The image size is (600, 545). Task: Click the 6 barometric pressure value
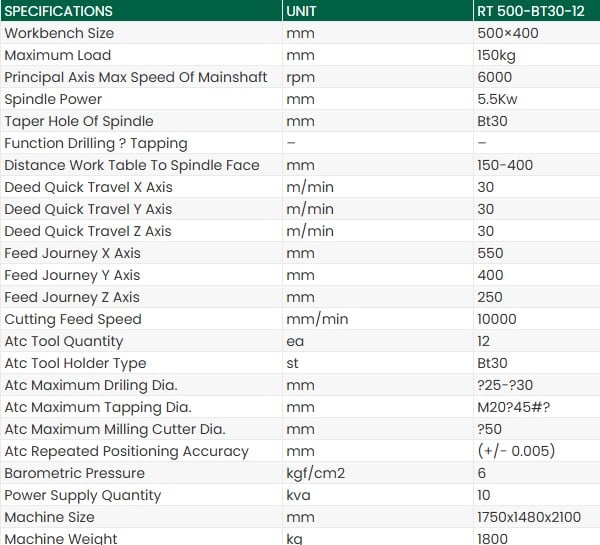[482, 473]
